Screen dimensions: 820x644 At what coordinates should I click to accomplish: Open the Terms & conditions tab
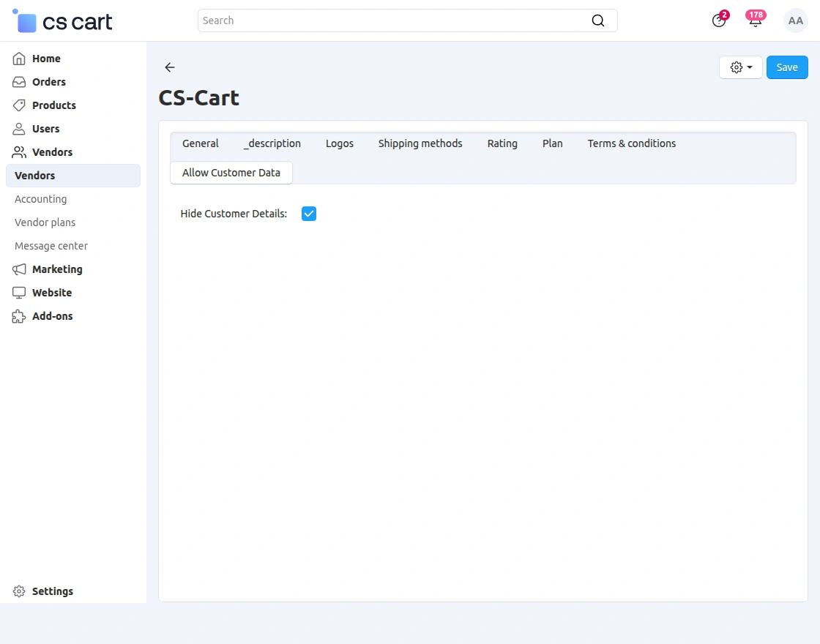pos(631,143)
